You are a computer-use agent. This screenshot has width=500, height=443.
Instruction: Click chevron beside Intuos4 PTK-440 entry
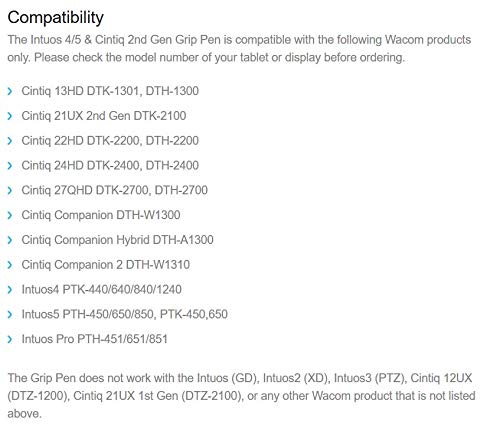(x=10, y=290)
